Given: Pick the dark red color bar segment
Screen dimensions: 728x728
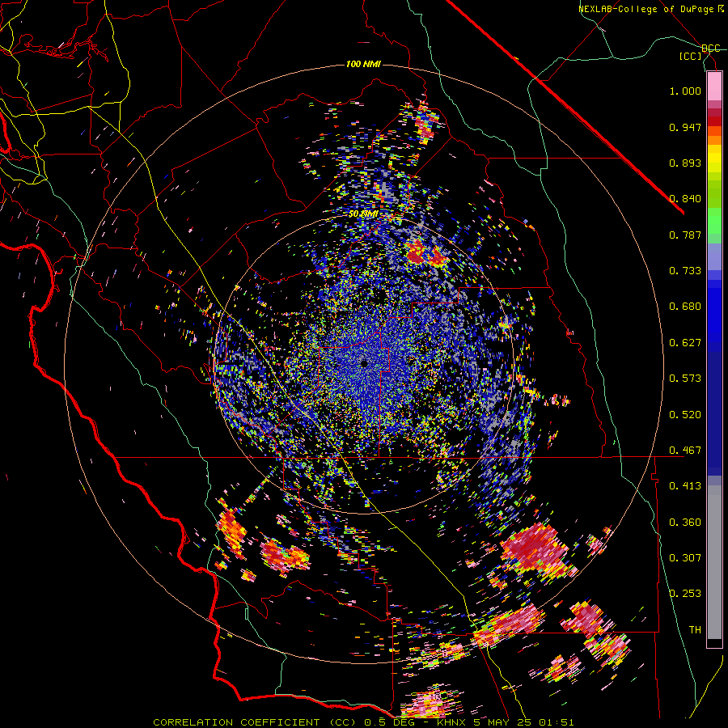Looking at the screenshot, I should (714, 121).
